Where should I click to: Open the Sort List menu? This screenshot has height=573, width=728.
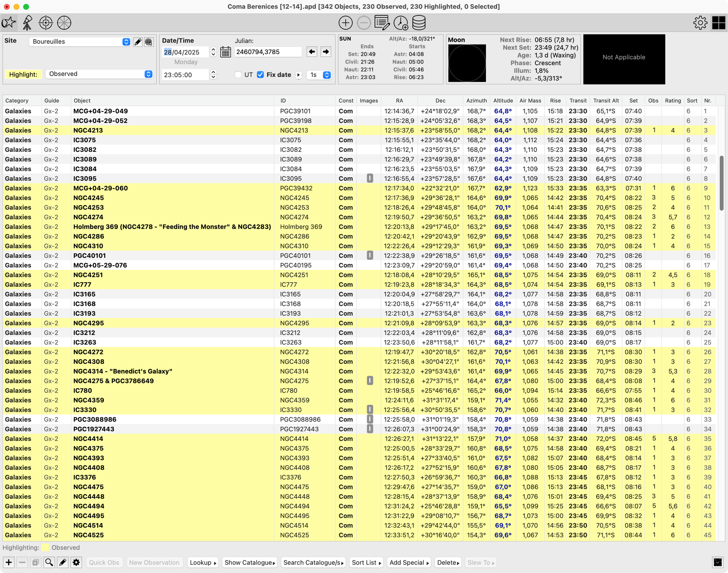[366, 562]
